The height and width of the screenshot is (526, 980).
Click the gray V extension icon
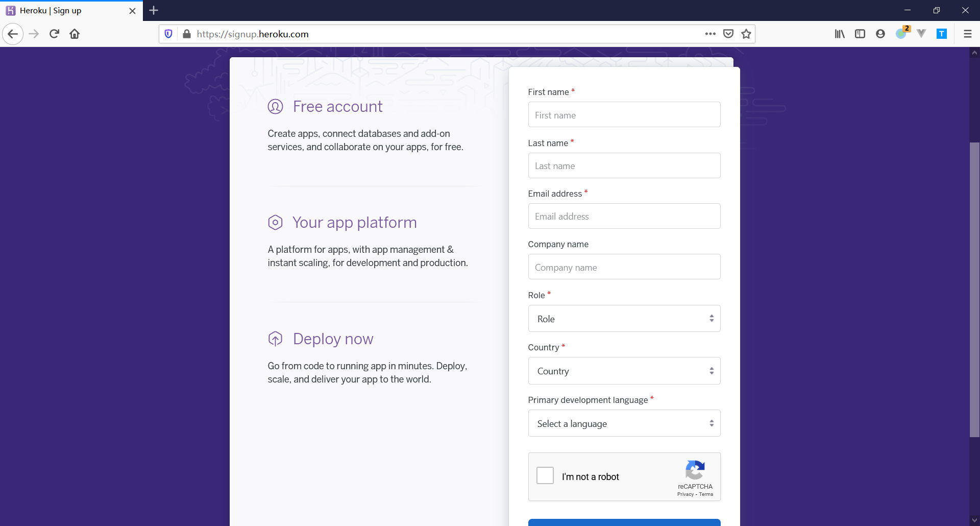coord(921,34)
